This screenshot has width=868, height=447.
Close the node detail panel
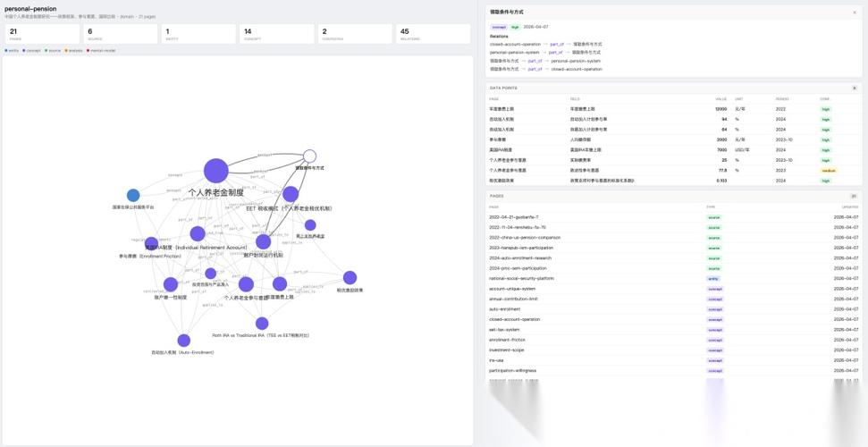click(x=855, y=13)
